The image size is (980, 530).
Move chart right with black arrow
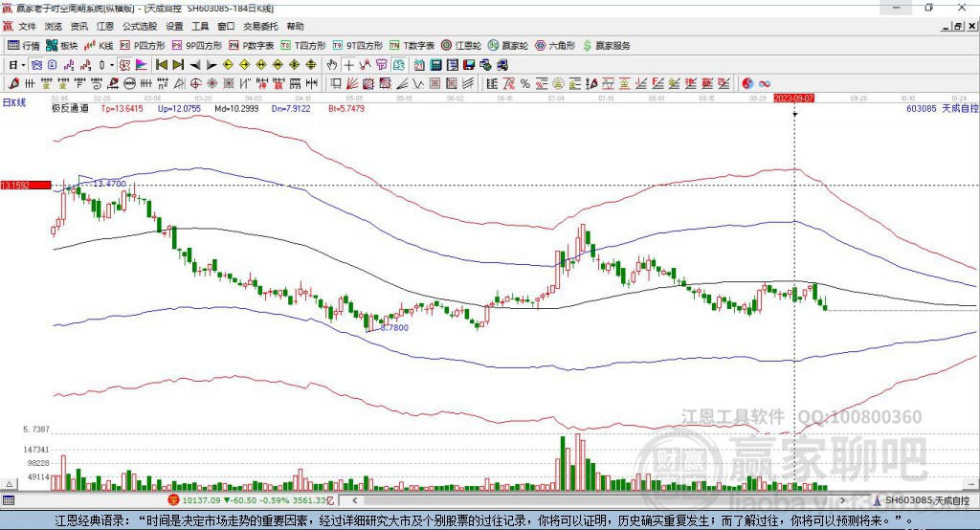click(212, 65)
